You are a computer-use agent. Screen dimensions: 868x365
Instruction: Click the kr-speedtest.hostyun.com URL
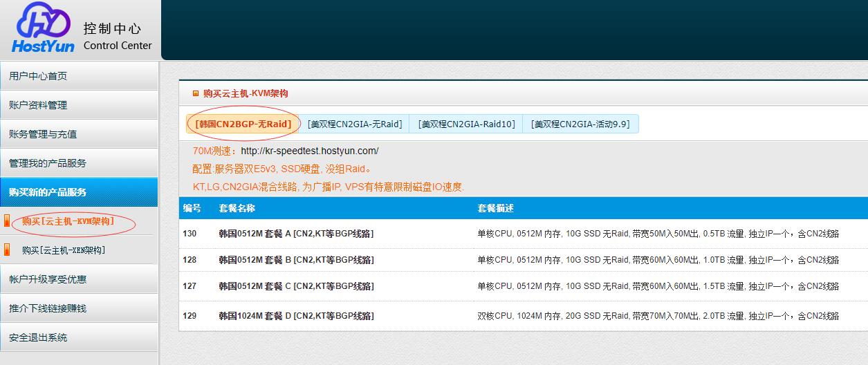pyautogui.click(x=310, y=151)
